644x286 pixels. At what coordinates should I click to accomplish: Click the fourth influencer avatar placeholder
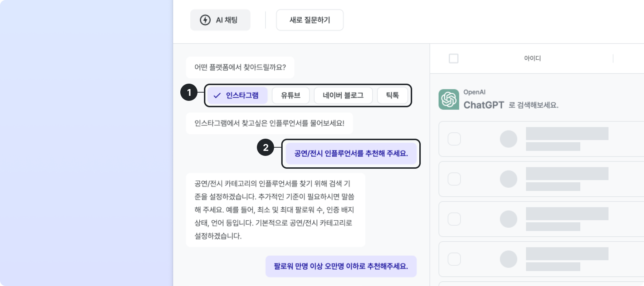click(508, 259)
